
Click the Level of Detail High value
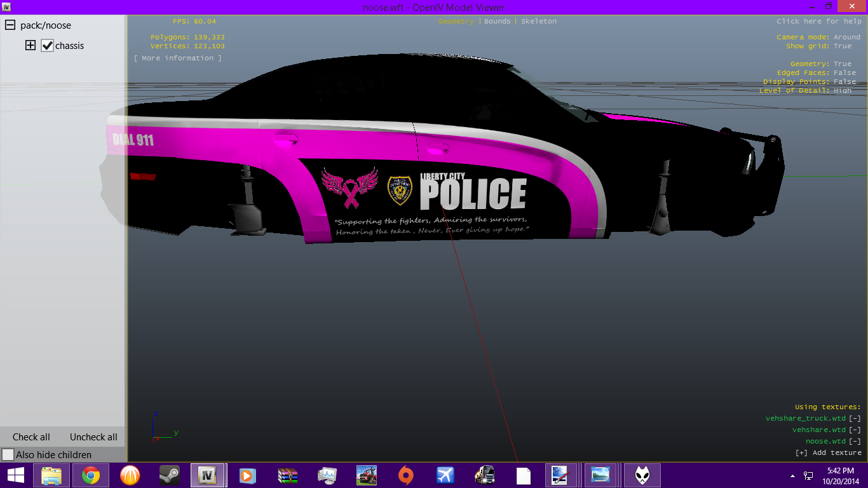[x=843, y=91]
